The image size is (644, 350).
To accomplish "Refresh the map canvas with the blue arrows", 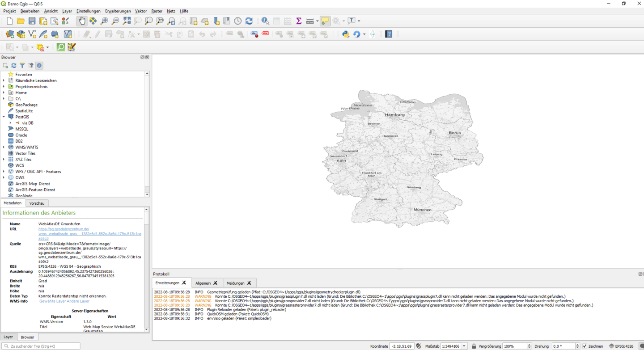I will [249, 21].
